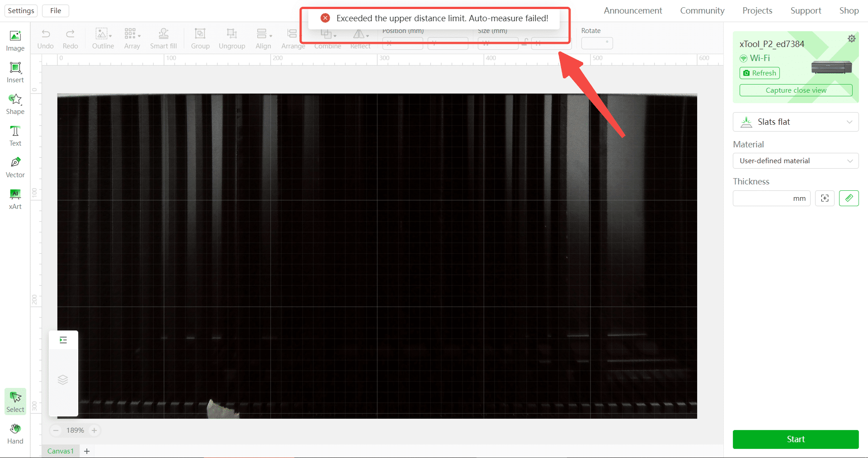
Task: Open the Align options
Action: 264,39
